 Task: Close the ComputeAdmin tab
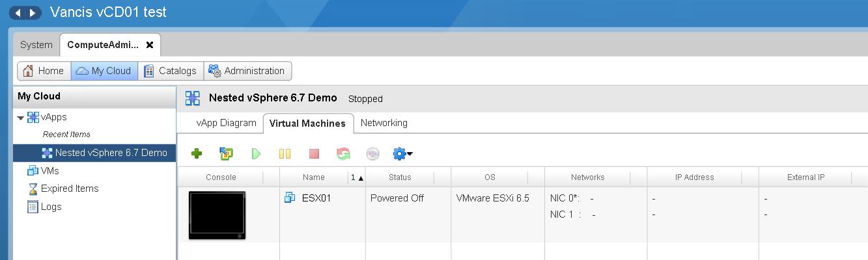[x=150, y=45]
